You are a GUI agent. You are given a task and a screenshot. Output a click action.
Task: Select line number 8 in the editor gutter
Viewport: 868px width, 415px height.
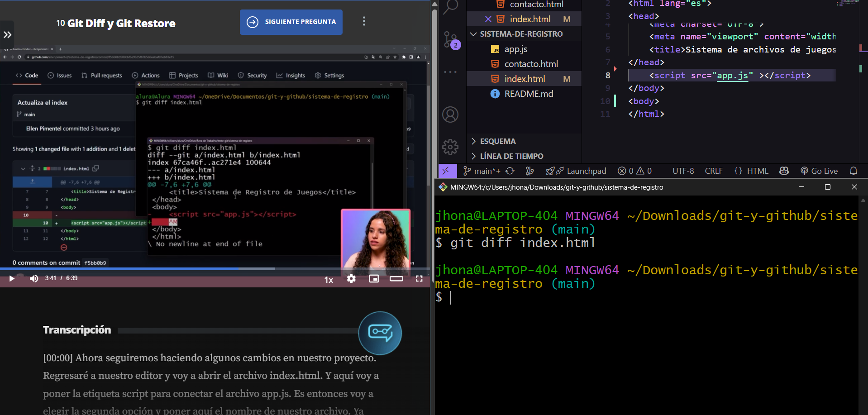[x=608, y=76]
